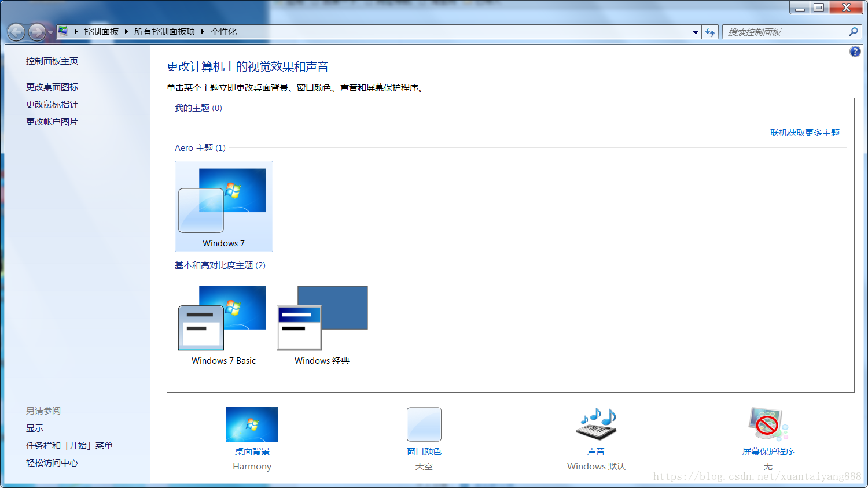Minimize the personalization window
The image size is (868, 488).
pyautogui.click(x=800, y=8)
